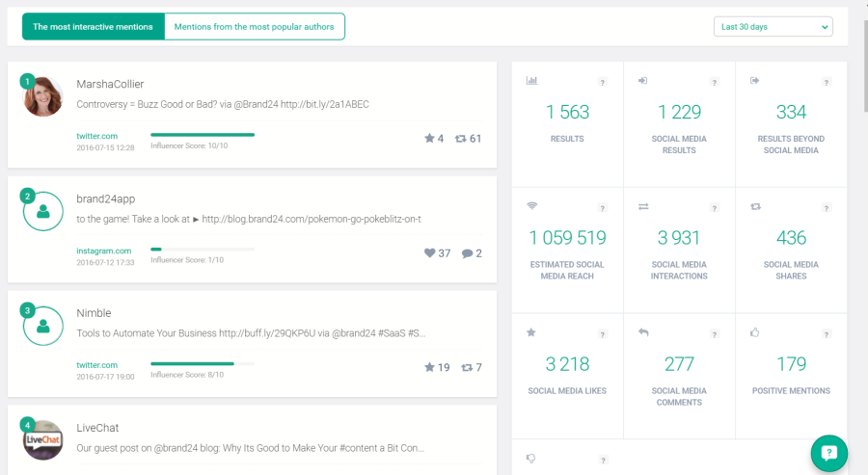
Task: Click exchange arrows icon in Social Media Interactions tile
Action: click(x=643, y=207)
